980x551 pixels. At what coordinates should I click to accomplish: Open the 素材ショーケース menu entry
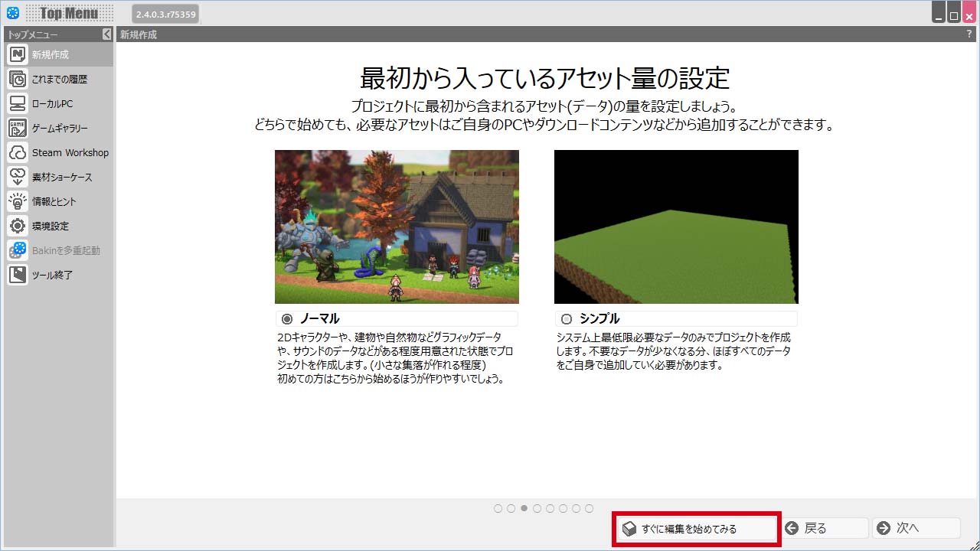click(59, 177)
